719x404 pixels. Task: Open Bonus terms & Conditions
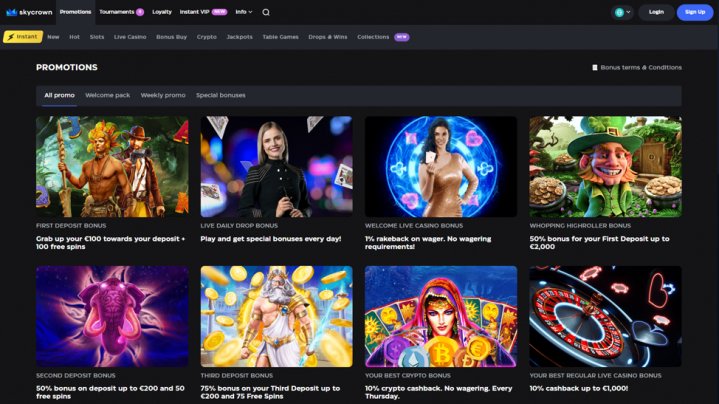click(x=637, y=68)
